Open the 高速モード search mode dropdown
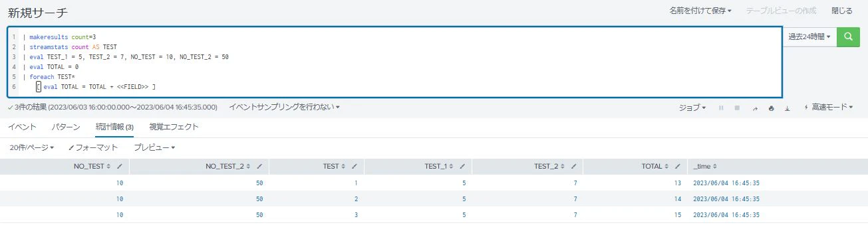 (828, 107)
